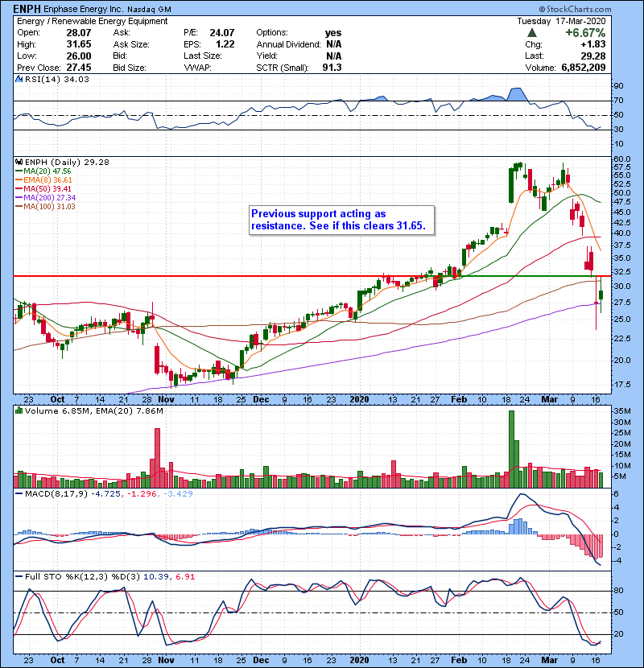Click the latest green candlestick on 17 March
This screenshot has height=668, width=644.
tap(601, 295)
